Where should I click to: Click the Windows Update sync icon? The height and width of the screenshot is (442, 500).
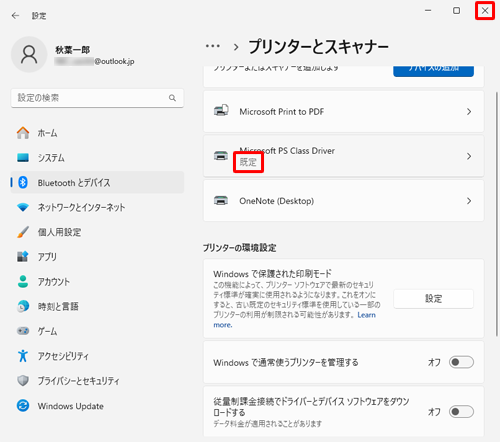pos(23,406)
